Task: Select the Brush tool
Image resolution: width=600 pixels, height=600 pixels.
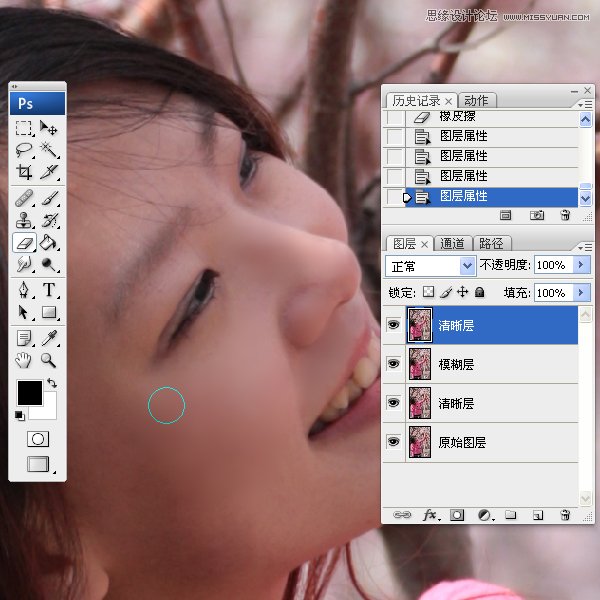Action: pos(49,198)
